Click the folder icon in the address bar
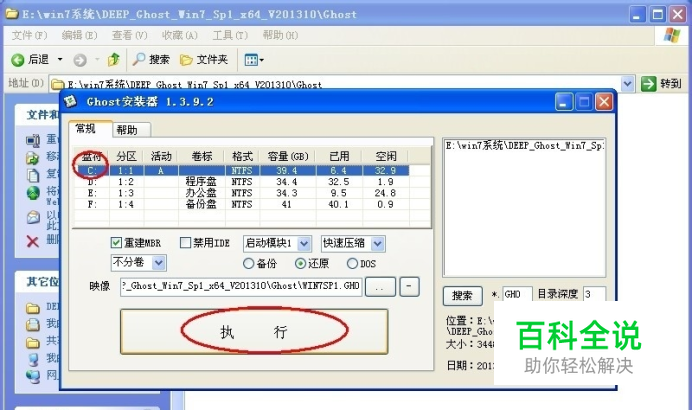This screenshot has width=692, height=410. point(57,84)
